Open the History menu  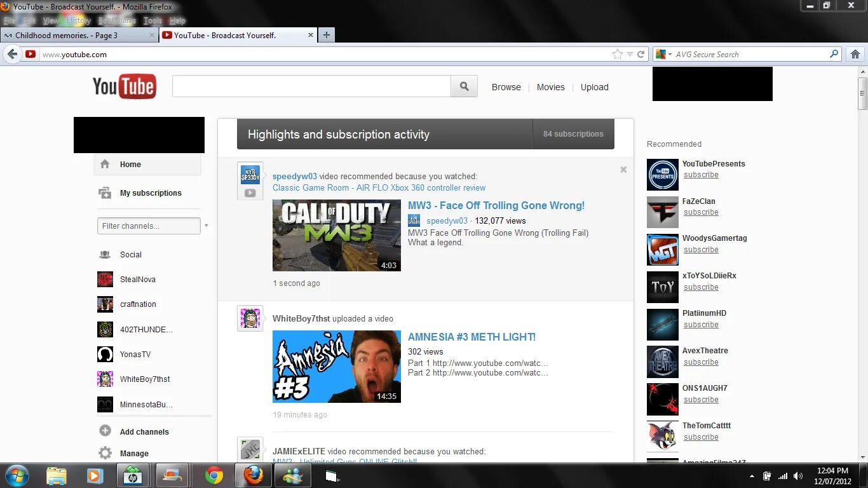[79, 20]
